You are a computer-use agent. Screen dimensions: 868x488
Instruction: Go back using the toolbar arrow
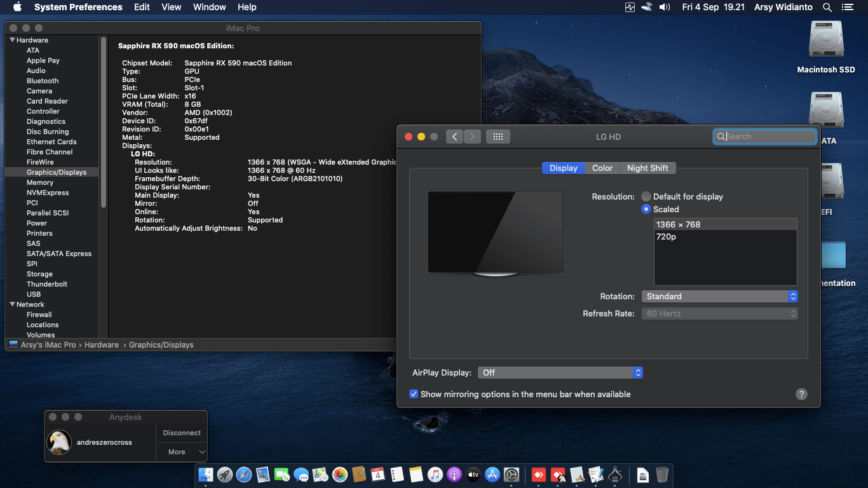454,137
